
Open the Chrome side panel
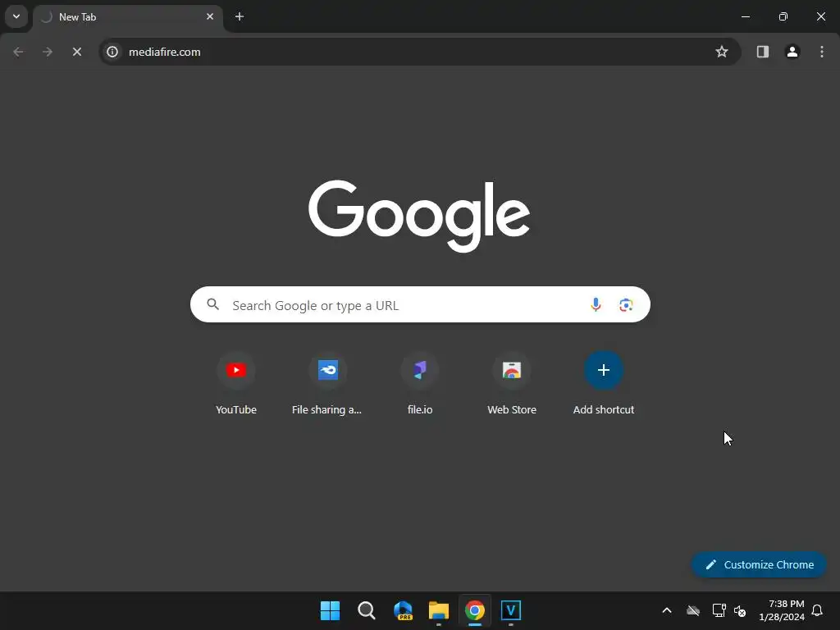(x=763, y=52)
